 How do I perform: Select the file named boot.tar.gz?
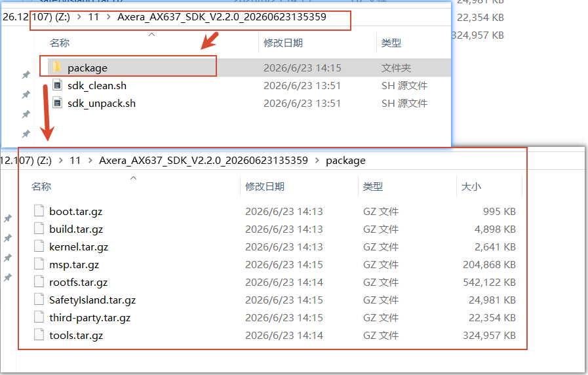tap(76, 212)
